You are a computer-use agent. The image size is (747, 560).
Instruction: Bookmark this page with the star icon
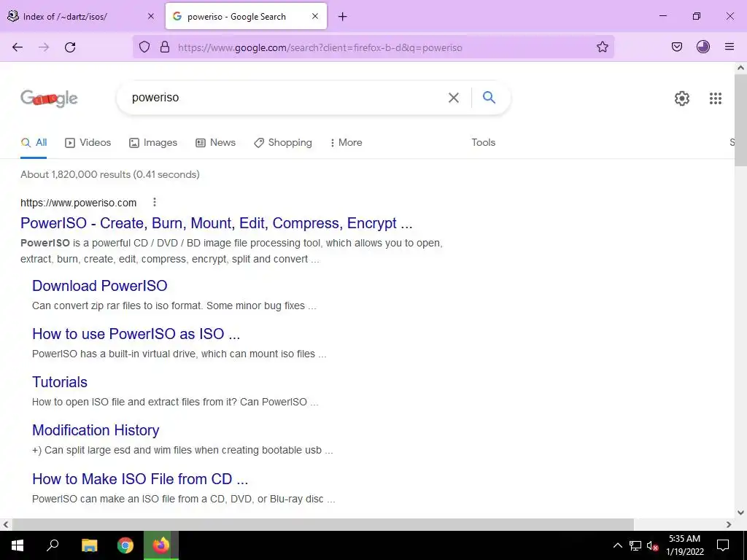tap(602, 47)
